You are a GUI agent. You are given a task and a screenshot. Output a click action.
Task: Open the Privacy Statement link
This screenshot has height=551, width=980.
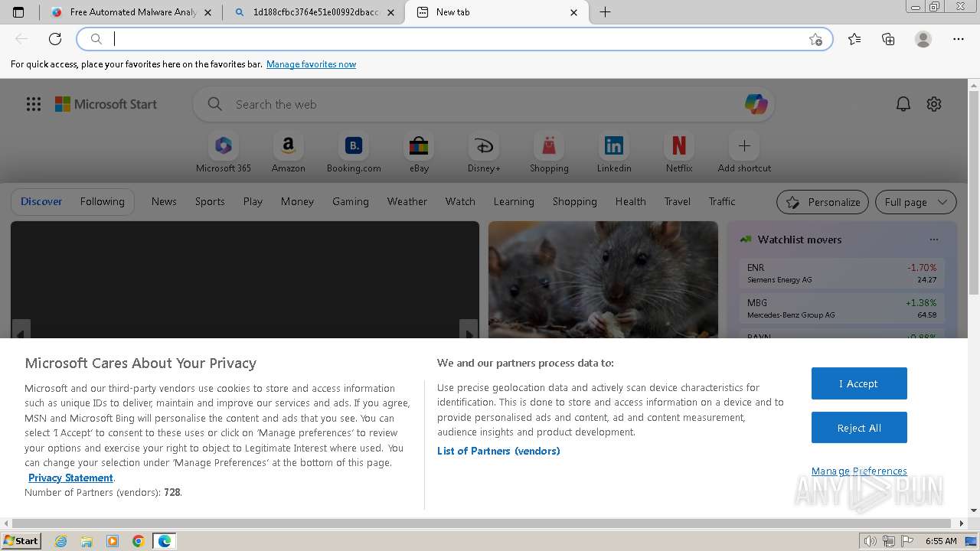pyautogui.click(x=70, y=478)
